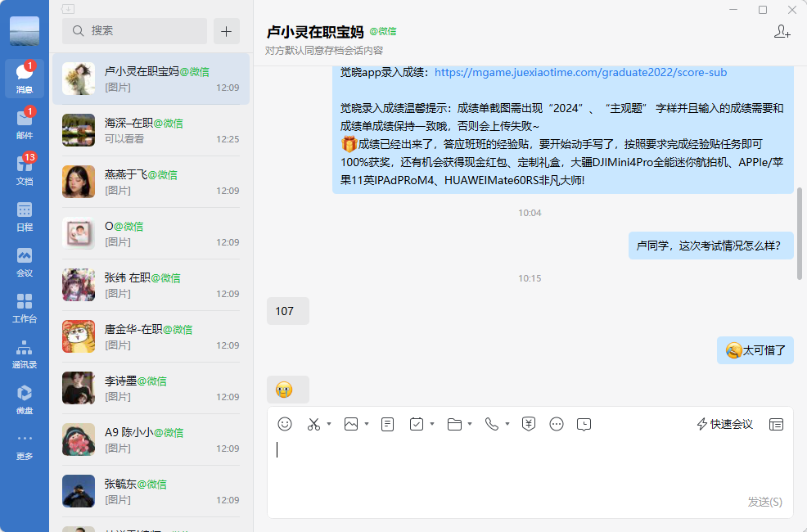Screen dimensions: 807x532
Task: Click the sent message "太可惜了"
Action: click(755, 350)
